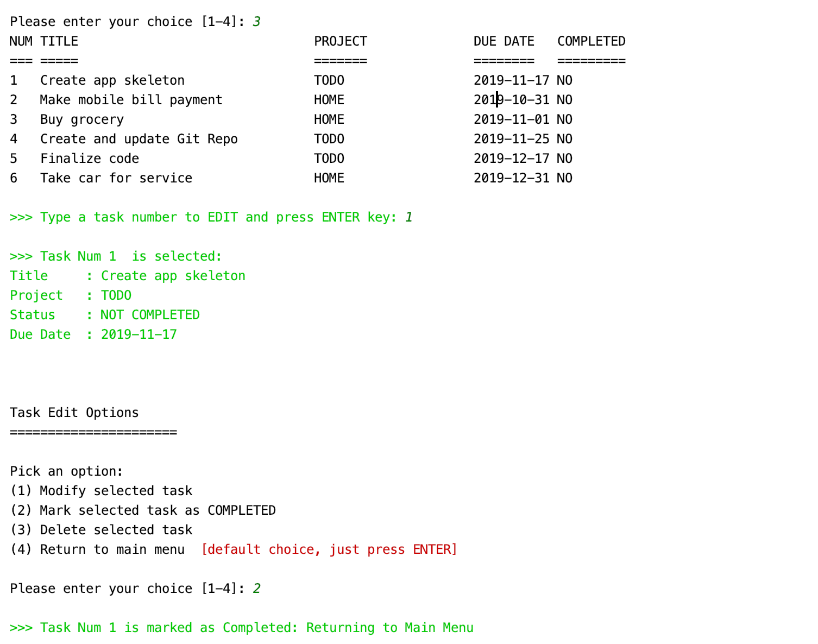
Task: Select the due date 2019-12-17
Action: tap(512, 159)
